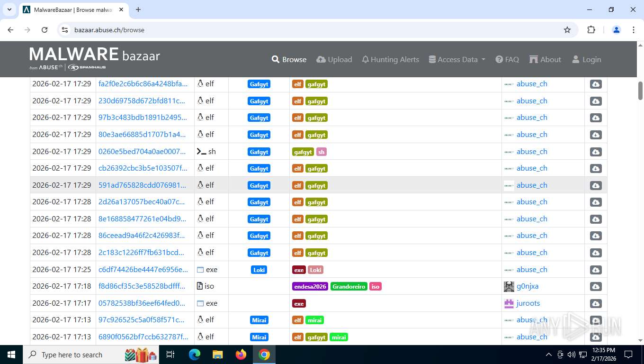The height and width of the screenshot is (364, 644).
Task: Open the Chrome profile icon
Action: pyautogui.click(x=617, y=30)
